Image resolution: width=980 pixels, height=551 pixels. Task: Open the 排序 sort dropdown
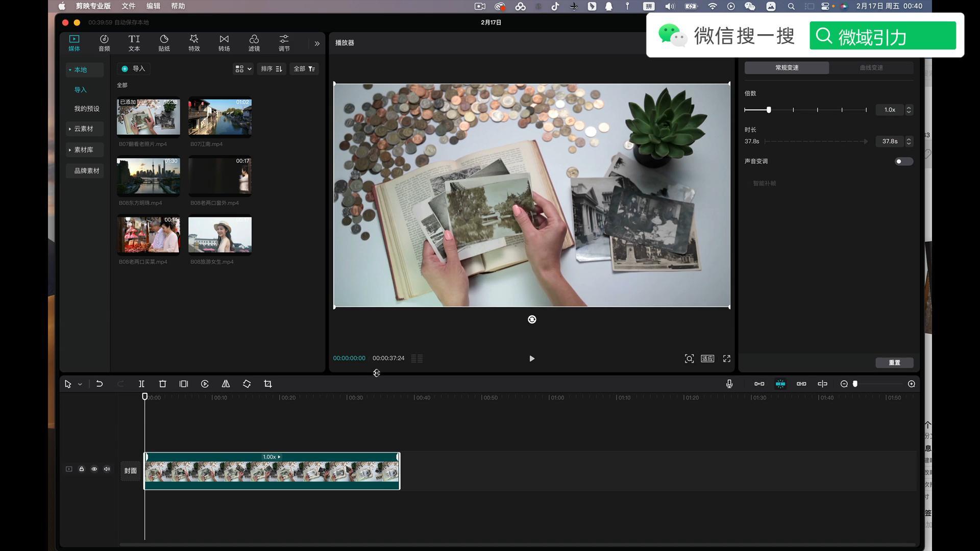click(x=272, y=69)
